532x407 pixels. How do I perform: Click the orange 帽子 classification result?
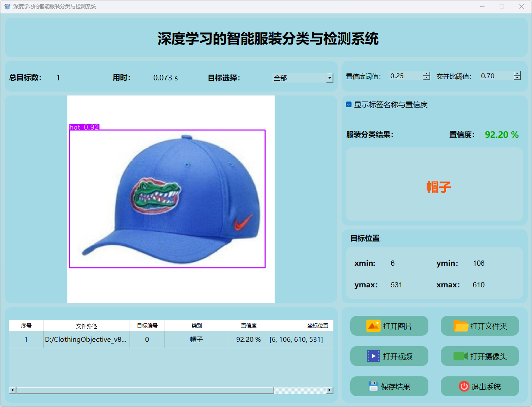pos(439,187)
